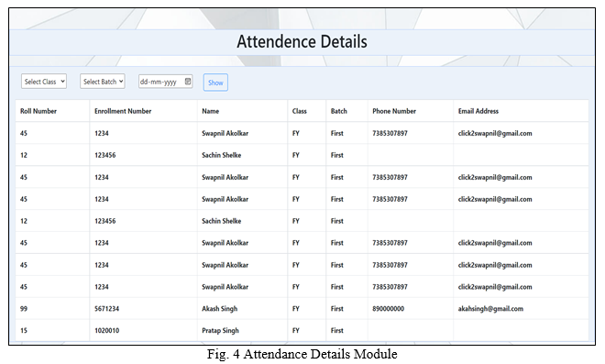Select the name Pratap Singh
Image resolution: width=605 pixels, height=364 pixels.
[x=220, y=331]
